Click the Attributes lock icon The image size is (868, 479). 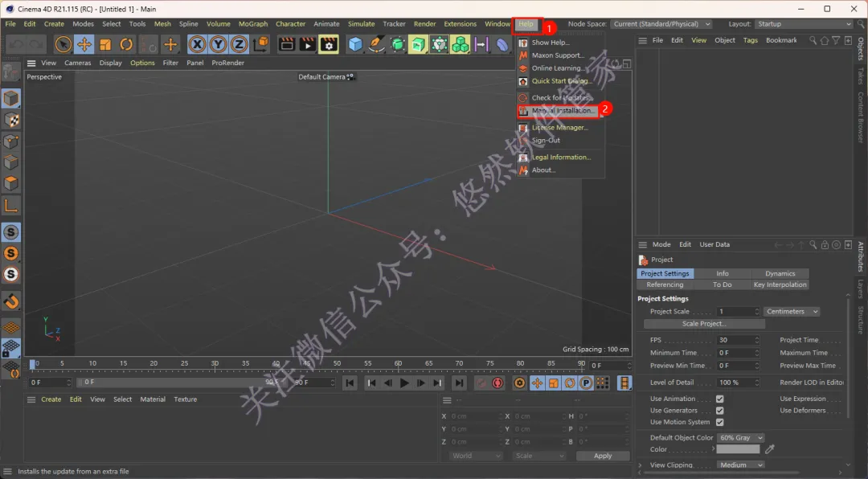pyautogui.click(x=825, y=245)
